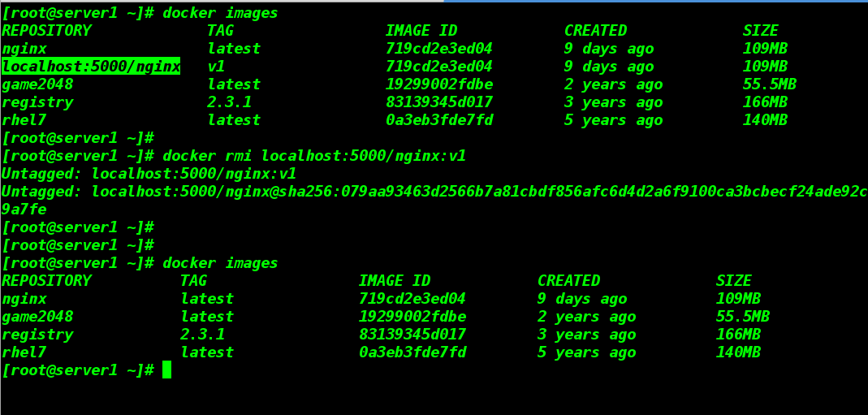868x415 pixels.
Task: Click the 'Untagged: localhost:5000/nginx:v1' output line
Action: 149,174
